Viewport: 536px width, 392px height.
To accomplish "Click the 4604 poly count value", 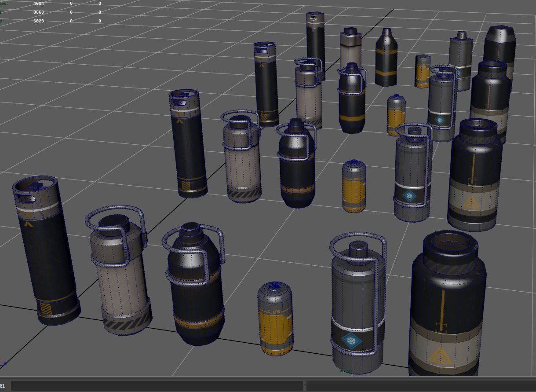I will 39,4.
